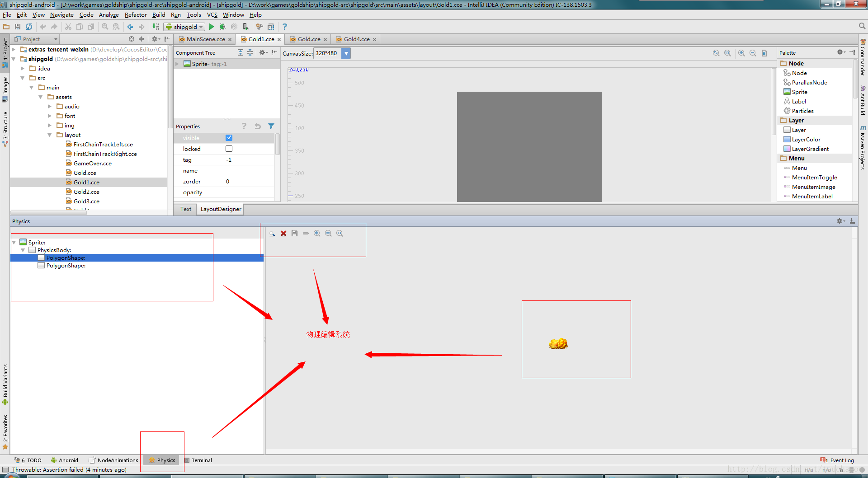
Task: Click the gold nugget sprite in physics editor
Action: point(558,344)
